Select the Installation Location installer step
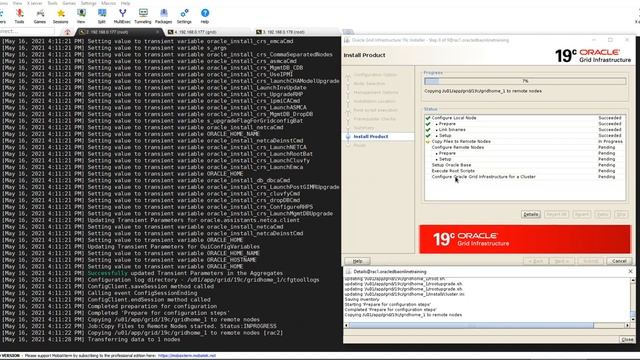640x360 pixels. 374,101
